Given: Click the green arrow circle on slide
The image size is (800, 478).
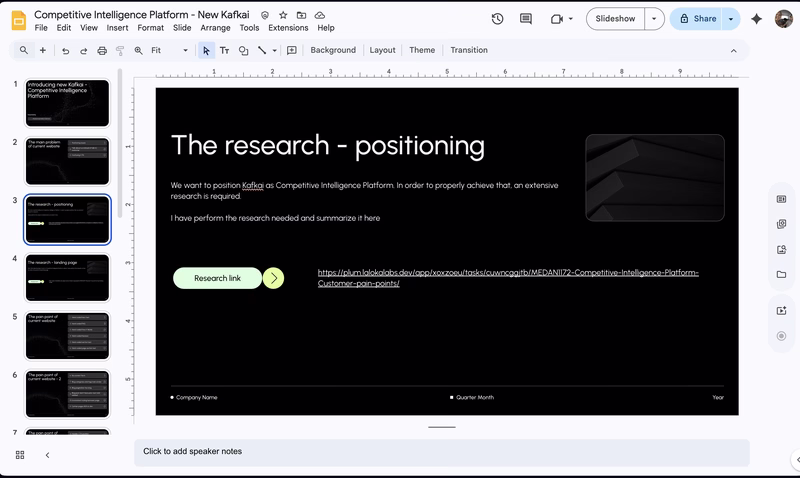Looking at the screenshot, I should pyautogui.click(x=273, y=278).
